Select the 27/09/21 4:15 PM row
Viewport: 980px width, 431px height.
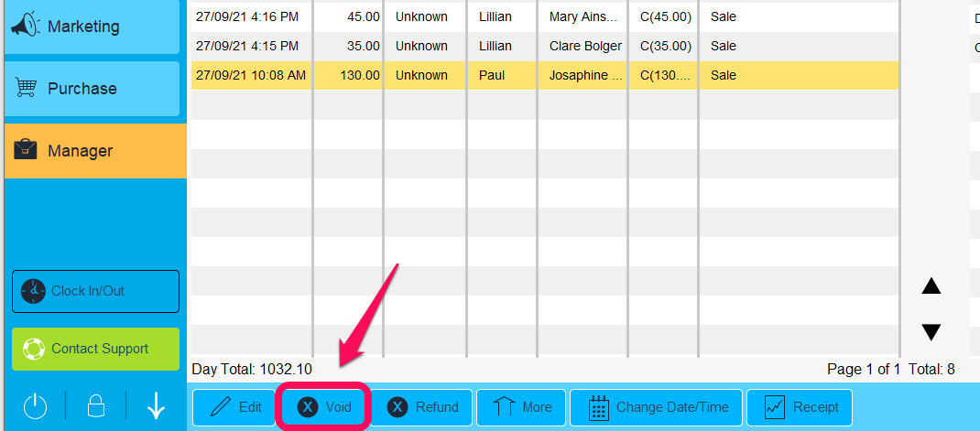pos(544,47)
